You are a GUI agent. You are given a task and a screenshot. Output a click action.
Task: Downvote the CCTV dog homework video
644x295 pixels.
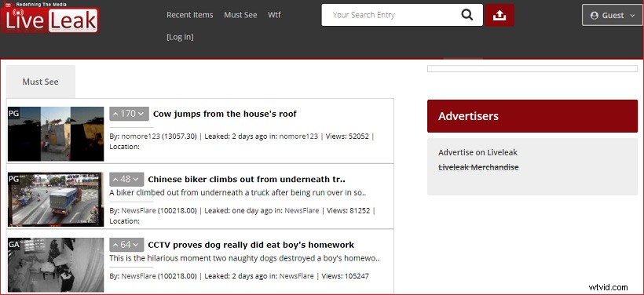(137, 245)
